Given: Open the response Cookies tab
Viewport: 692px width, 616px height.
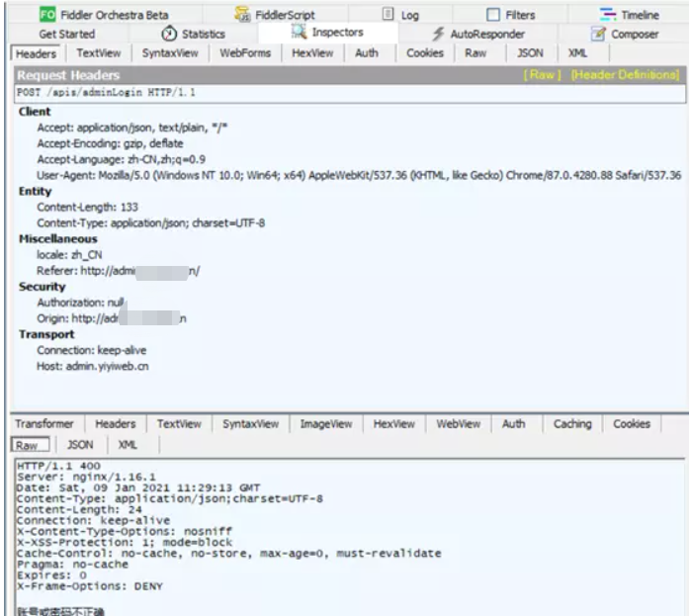Looking at the screenshot, I should 632,423.
